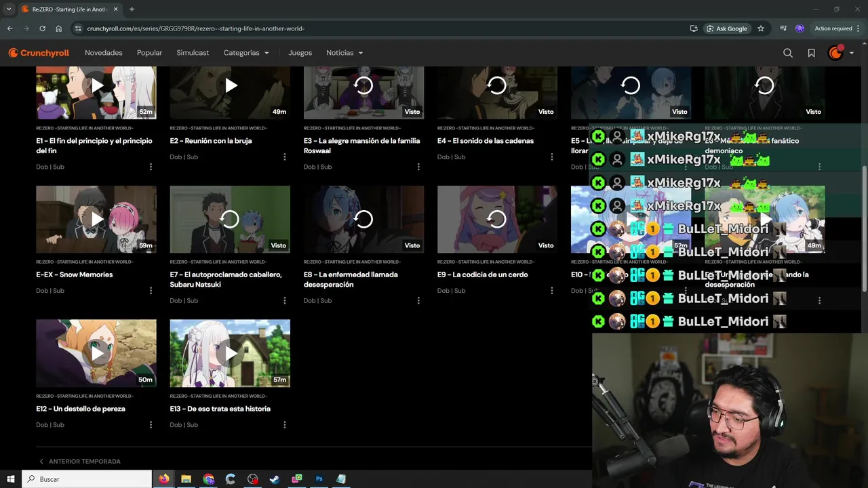Play E12 episode thumbnail

[x=96, y=353]
